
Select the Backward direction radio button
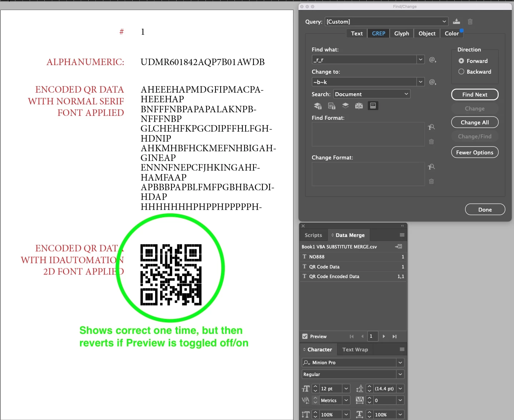(461, 71)
